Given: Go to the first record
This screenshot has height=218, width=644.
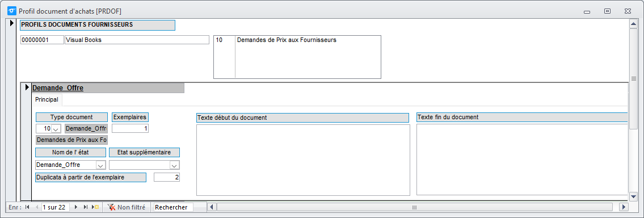Looking at the screenshot, I should pyautogui.click(x=27, y=207).
